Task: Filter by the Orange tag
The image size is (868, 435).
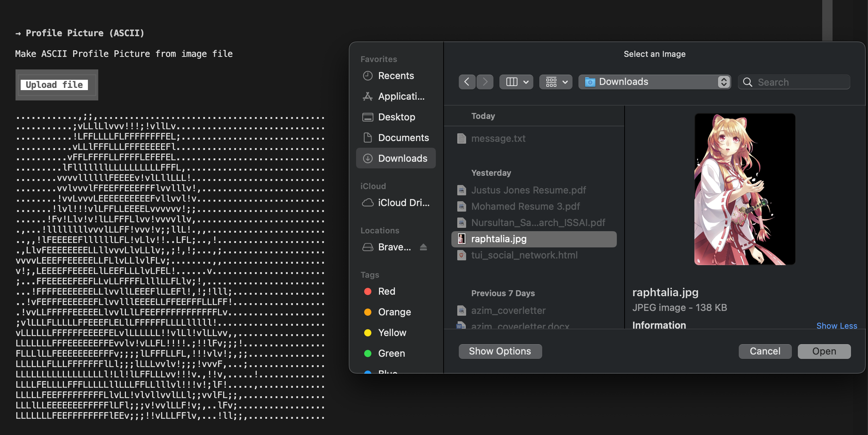Action: [x=394, y=312]
